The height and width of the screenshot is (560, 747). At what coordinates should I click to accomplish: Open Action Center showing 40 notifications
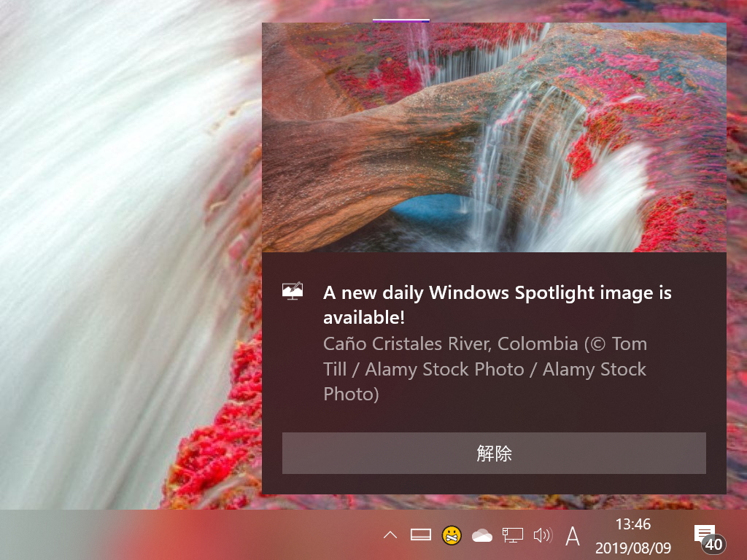(704, 534)
